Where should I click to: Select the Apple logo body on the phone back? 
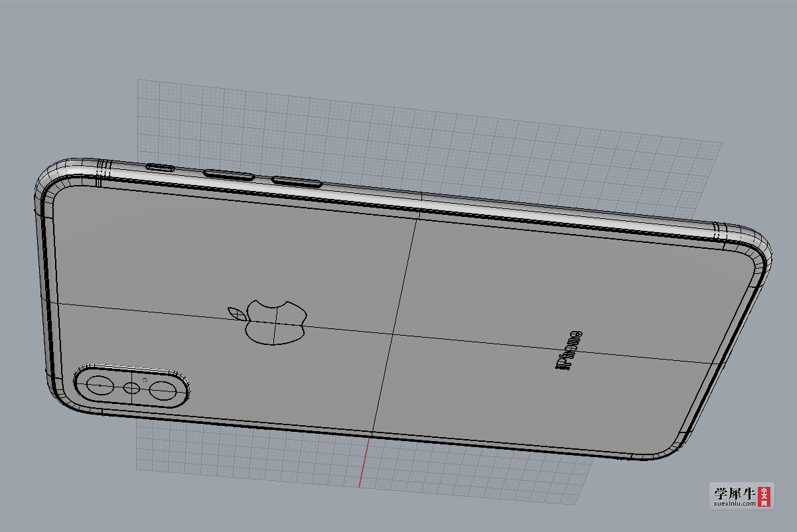(276, 322)
